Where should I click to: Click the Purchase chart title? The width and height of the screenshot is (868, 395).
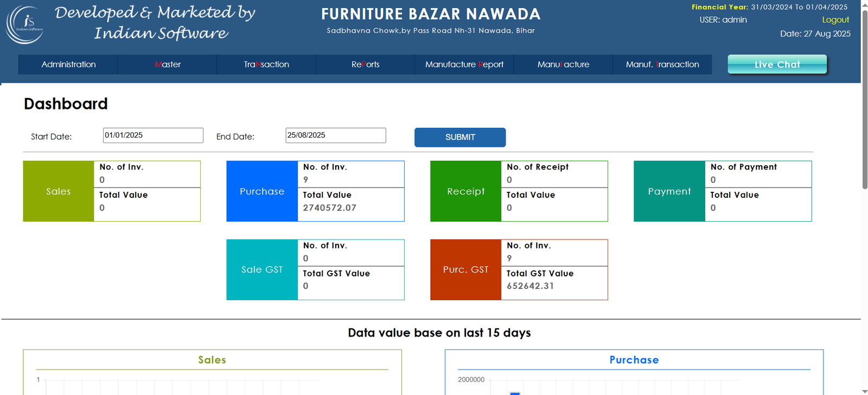click(x=634, y=360)
